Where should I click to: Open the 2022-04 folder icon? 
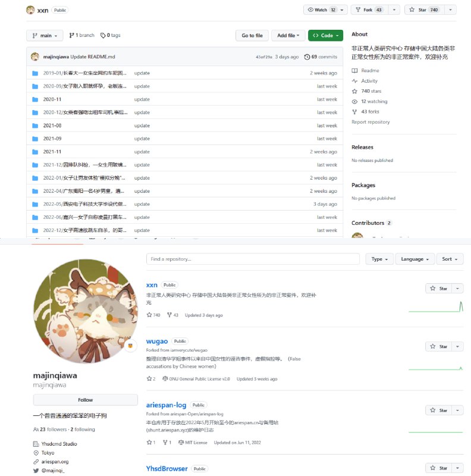click(35, 191)
